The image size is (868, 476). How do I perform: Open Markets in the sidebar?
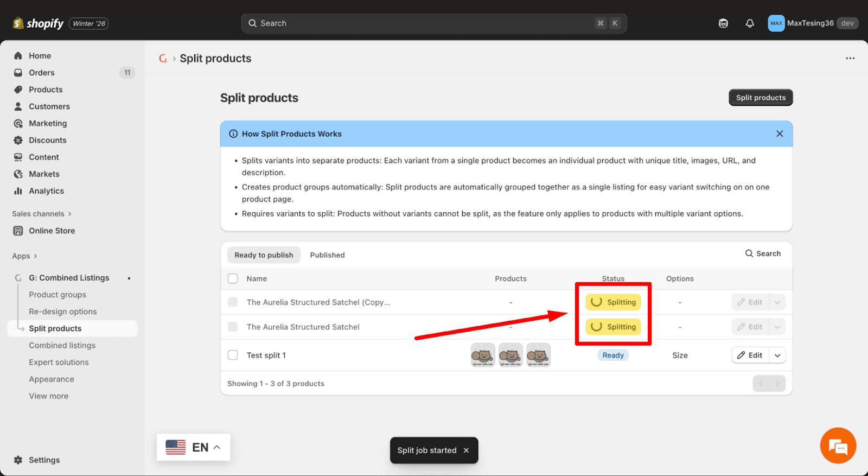pos(44,174)
